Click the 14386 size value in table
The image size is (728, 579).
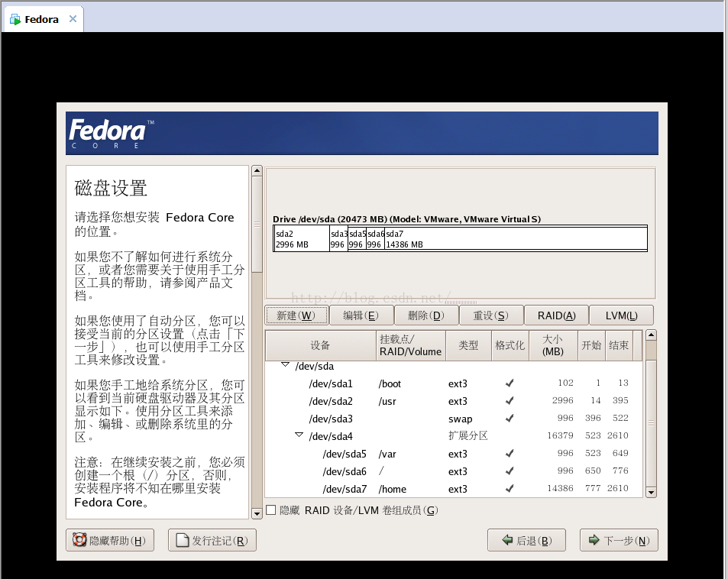point(560,488)
